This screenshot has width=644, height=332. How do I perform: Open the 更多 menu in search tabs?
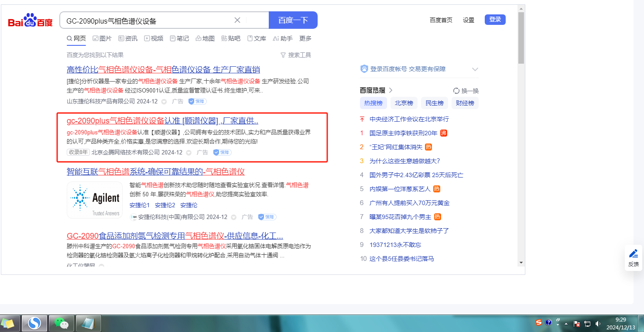[x=305, y=38]
